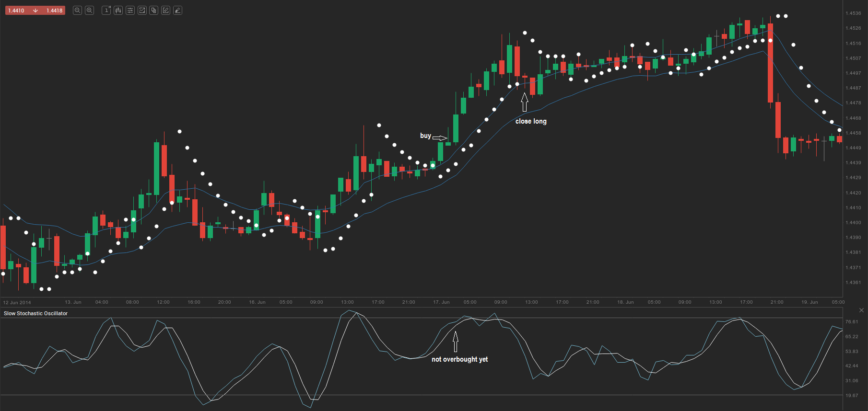The width and height of the screenshot is (868, 411).
Task: Click the "17. Jun" date on time axis
Action: [441, 302]
